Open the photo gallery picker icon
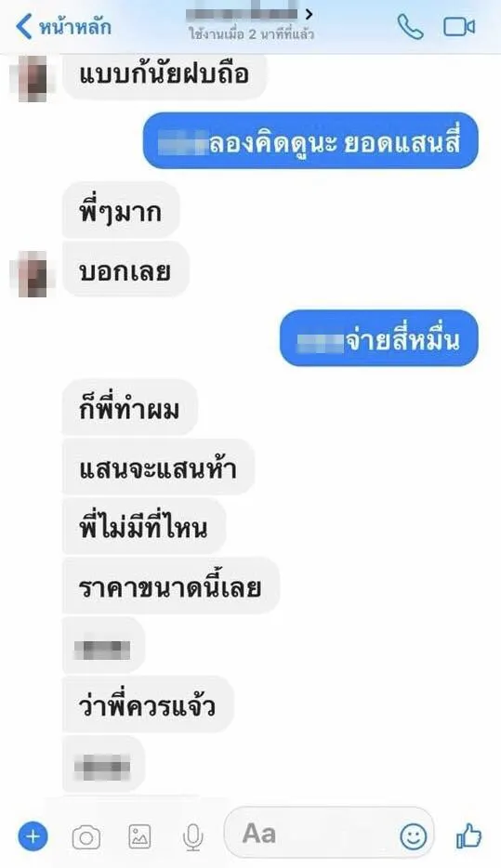This screenshot has width=501, height=868. point(139,836)
